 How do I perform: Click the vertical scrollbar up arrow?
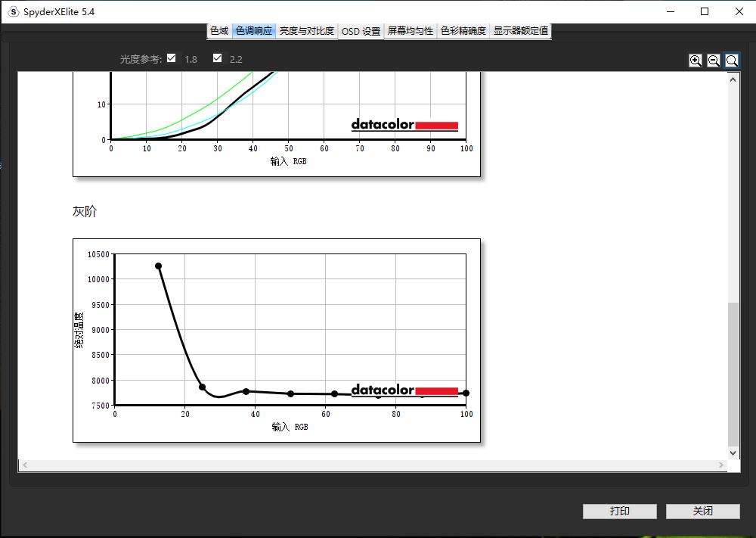[733, 79]
